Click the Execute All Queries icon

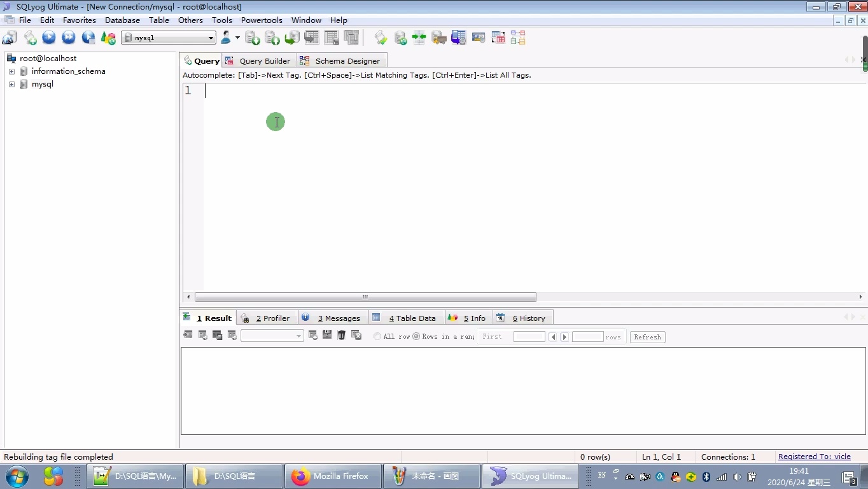point(68,38)
